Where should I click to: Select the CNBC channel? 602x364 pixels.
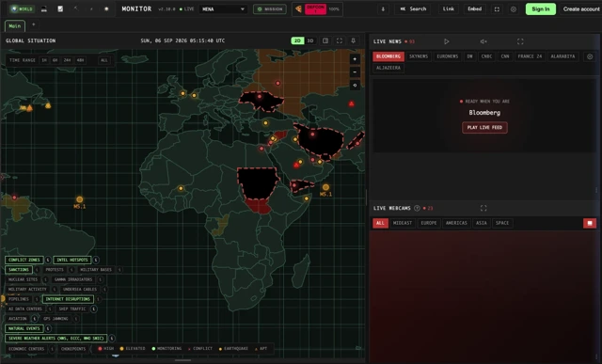[x=486, y=56]
